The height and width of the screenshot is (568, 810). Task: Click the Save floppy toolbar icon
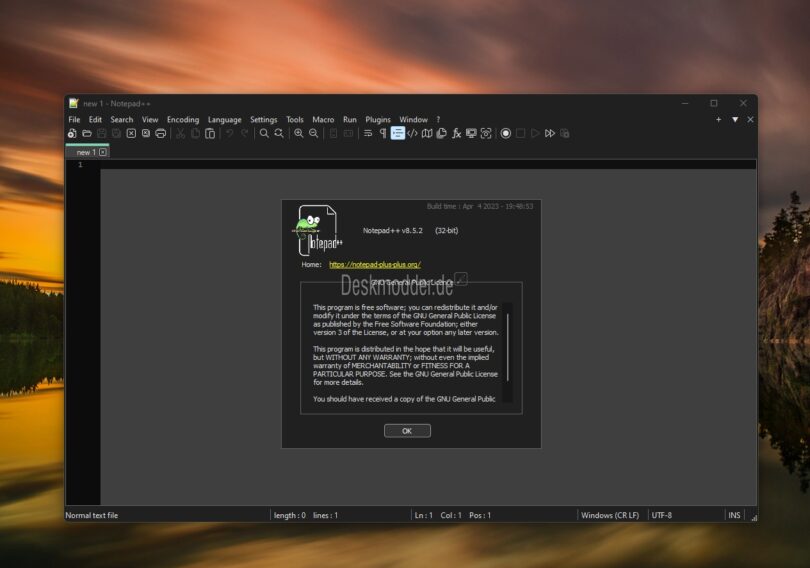tap(102, 133)
